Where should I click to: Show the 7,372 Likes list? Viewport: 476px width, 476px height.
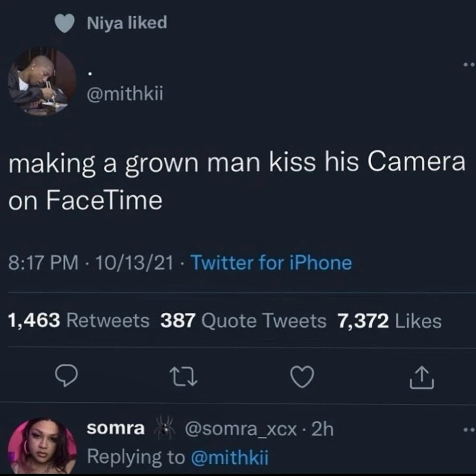point(389,321)
